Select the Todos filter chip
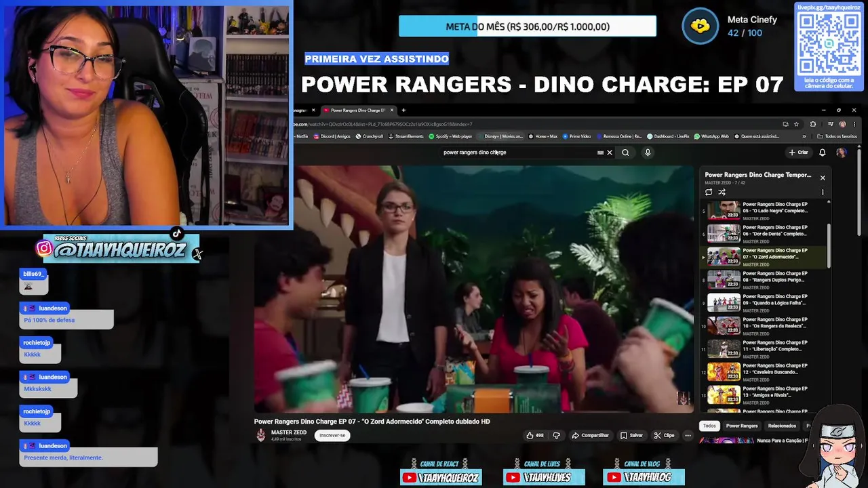Viewport: 868px width, 488px height. (x=709, y=426)
